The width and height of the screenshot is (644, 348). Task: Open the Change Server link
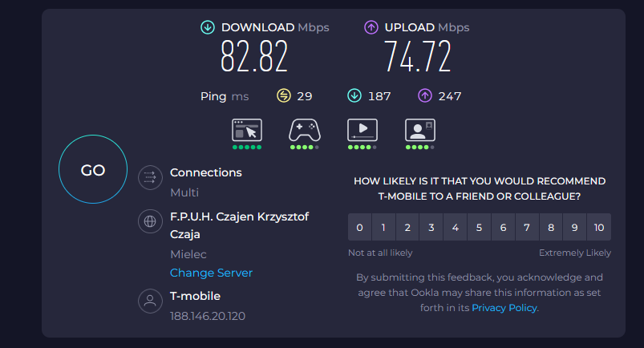click(211, 273)
